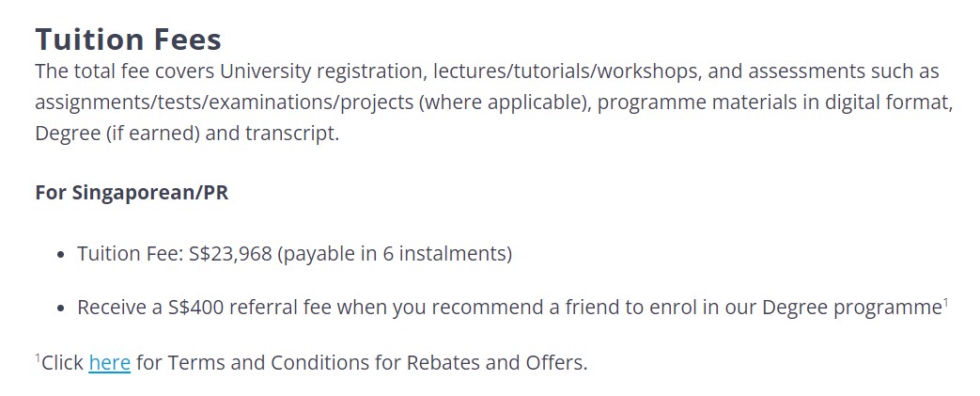Select the "For Singaporean/PR" subheading
Screen dimensions: 980x396
pyautogui.click(x=132, y=193)
